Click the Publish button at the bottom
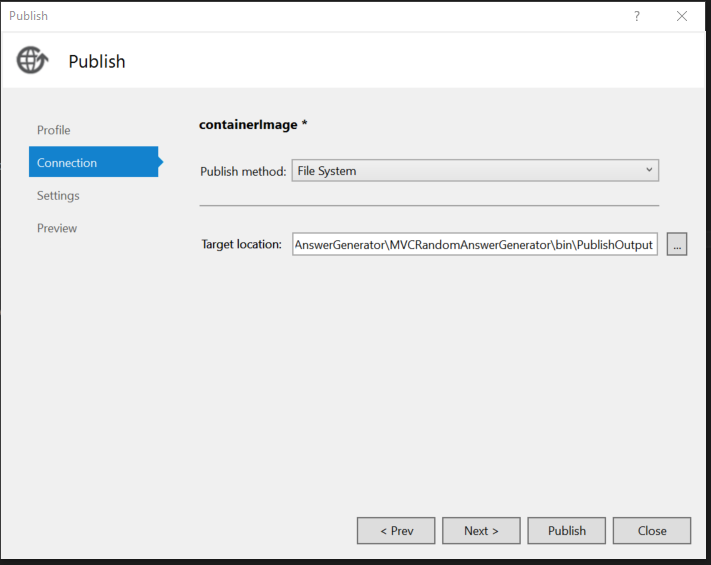 tap(567, 531)
